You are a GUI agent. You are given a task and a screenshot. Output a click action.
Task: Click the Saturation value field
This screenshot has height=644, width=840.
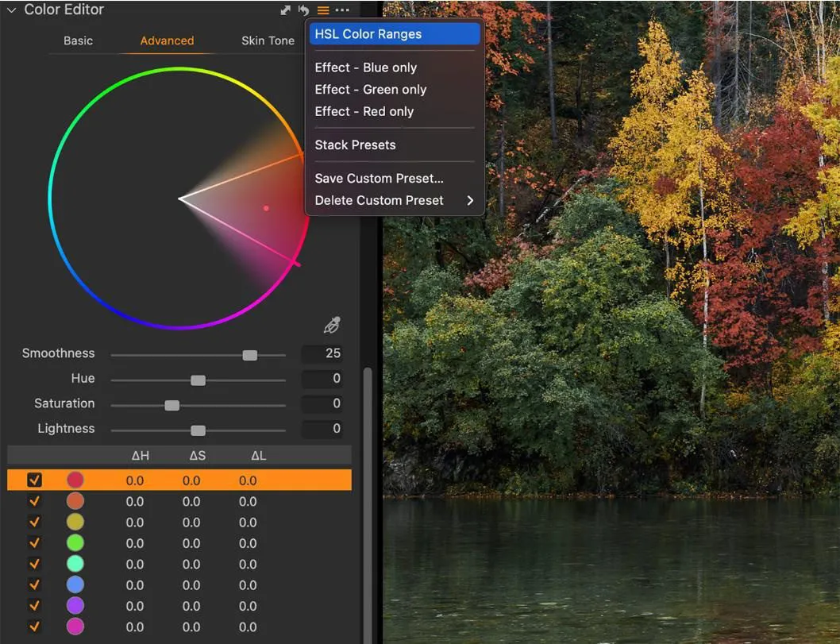[x=322, y=403]
